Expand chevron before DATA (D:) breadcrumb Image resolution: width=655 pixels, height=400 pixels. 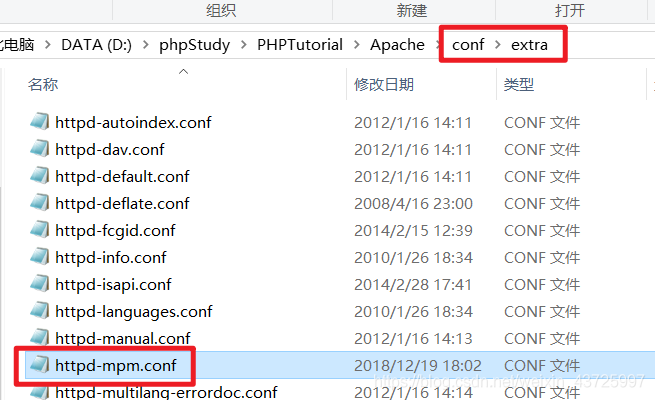(x=48, y=44)
